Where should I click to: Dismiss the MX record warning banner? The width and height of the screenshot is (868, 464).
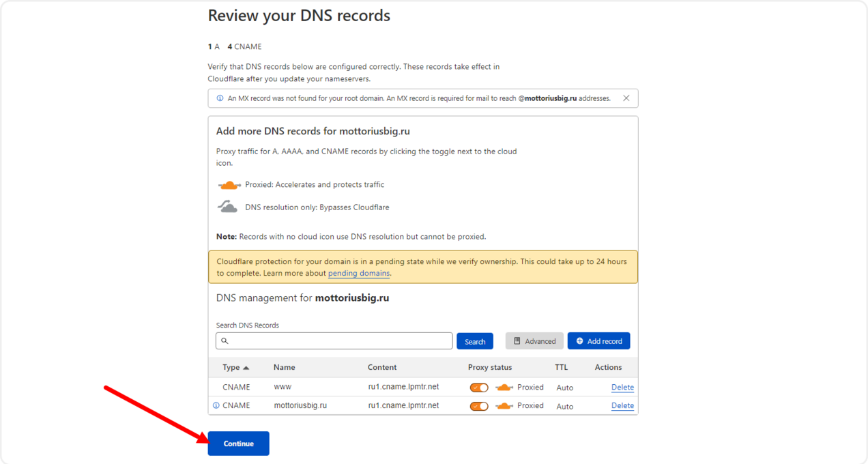(x=626, y=98)
